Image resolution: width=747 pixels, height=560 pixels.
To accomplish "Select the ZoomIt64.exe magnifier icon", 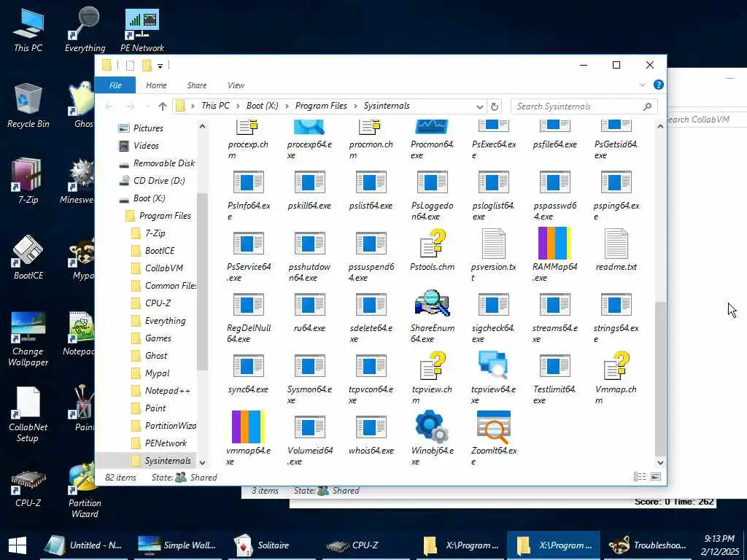I will click(494, 427).
